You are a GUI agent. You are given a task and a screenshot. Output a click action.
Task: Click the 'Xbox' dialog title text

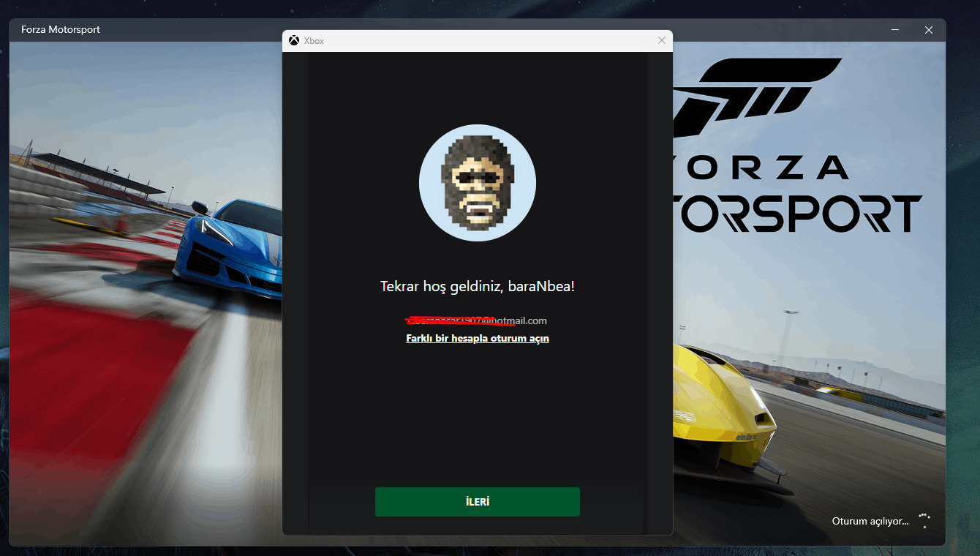point(314,41)
